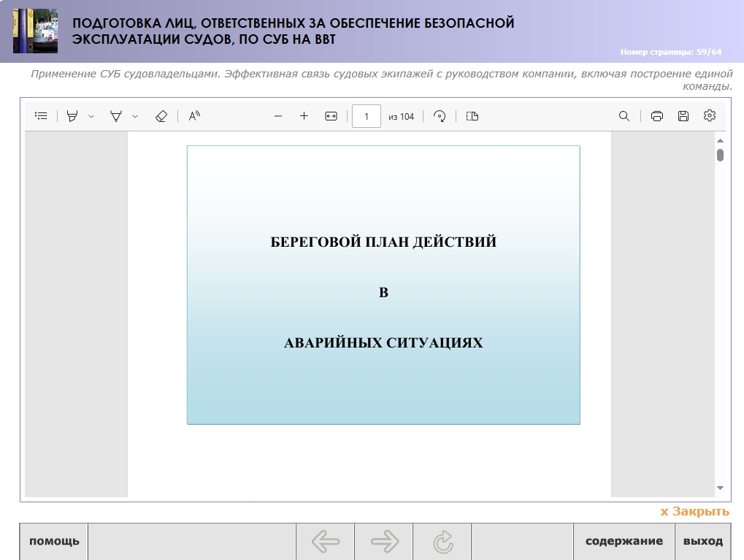Click the page number input field
The width and height of the screenshot is (744, 560).
[x=366, y=116]
